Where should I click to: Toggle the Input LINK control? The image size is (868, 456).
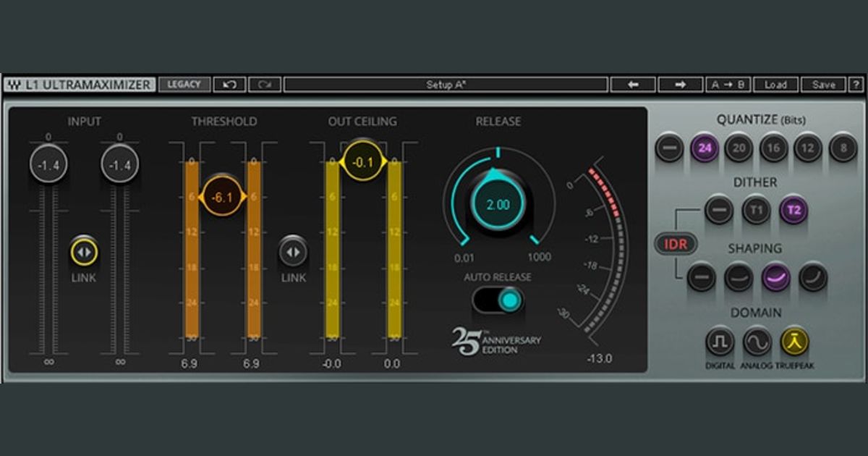pyautogui.click(x=85, y=250)
